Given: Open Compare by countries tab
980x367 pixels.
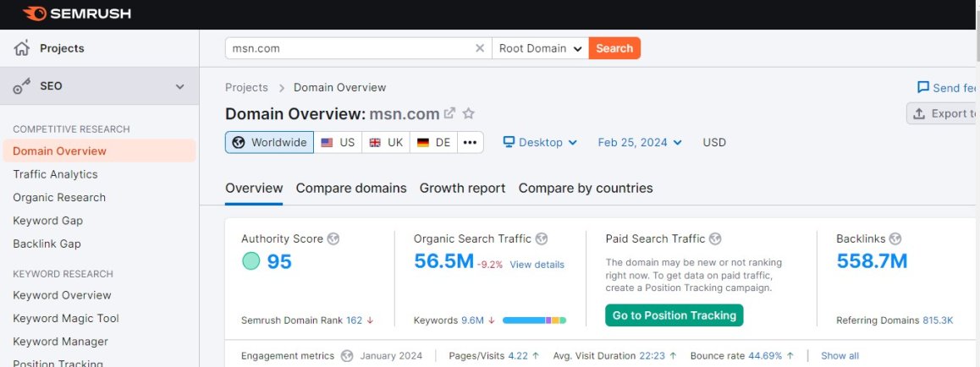Looking at the screenshot, I should 586,188.
